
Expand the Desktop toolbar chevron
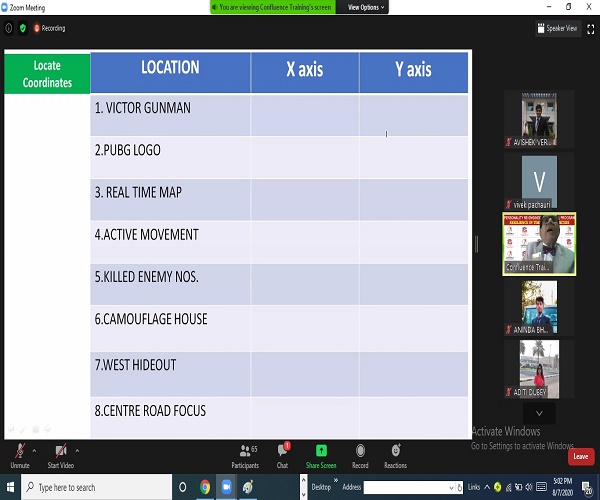coord(336,480)
